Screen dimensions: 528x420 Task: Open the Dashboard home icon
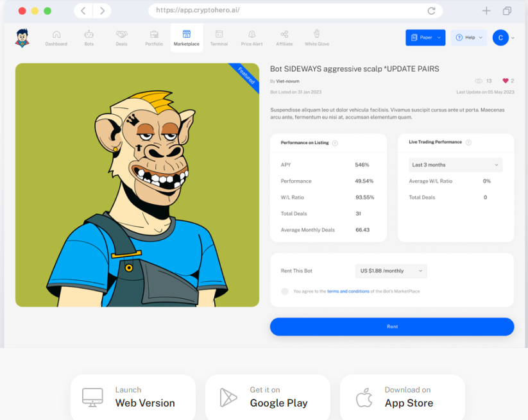(x=56, y=35)
